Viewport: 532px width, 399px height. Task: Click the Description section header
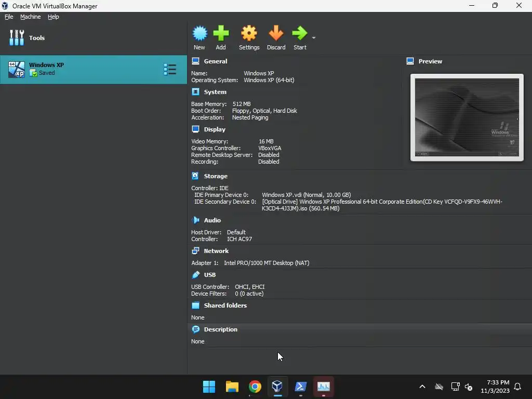tap(220, 329)
